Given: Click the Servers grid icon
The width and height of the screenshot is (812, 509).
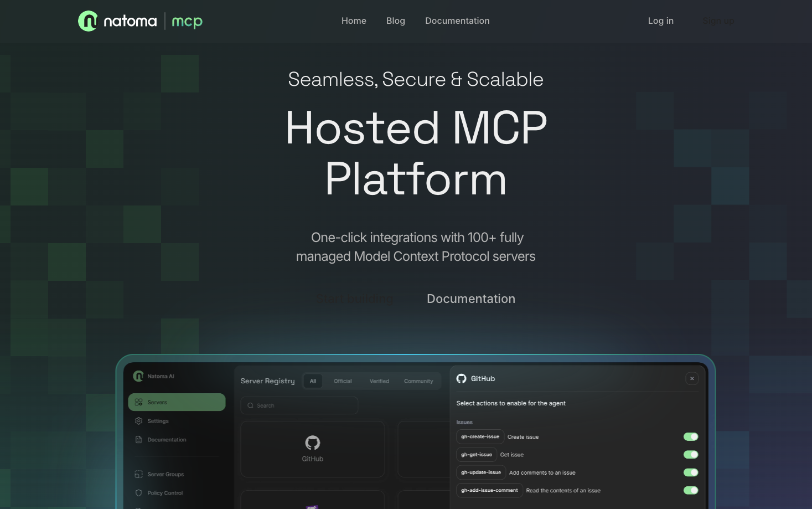Looking at the screenshot, I should 138,402.
